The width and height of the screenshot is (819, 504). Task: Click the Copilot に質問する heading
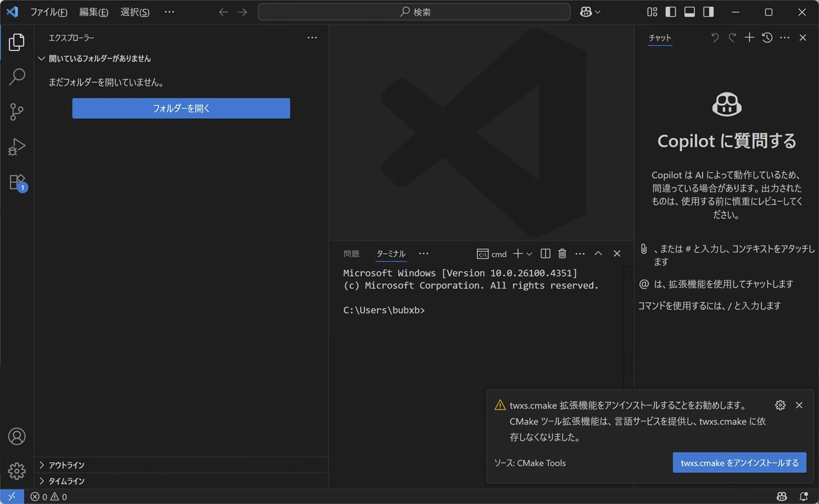point(727,141)
